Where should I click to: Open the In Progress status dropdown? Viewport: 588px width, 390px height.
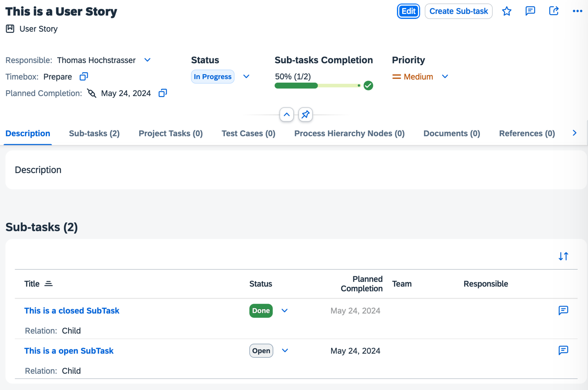(246, 77)
